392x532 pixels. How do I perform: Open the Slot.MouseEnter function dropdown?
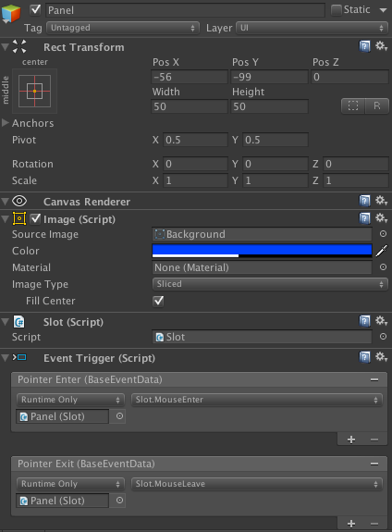257,400
